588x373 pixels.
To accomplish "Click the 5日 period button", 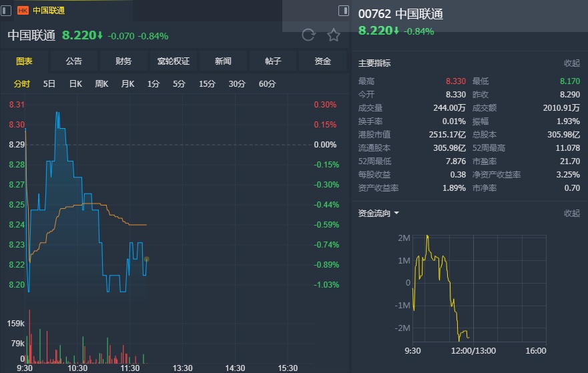I will (x=49, y=84).
